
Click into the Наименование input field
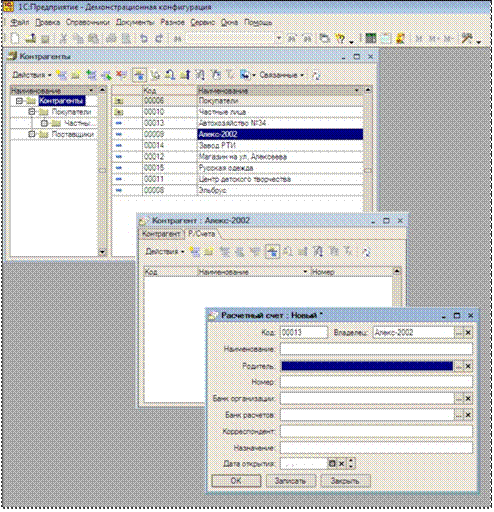pos(376,349)
